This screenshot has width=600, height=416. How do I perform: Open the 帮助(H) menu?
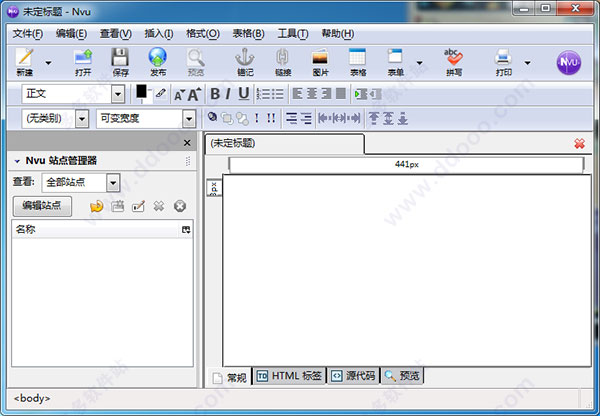click(338, 34)
